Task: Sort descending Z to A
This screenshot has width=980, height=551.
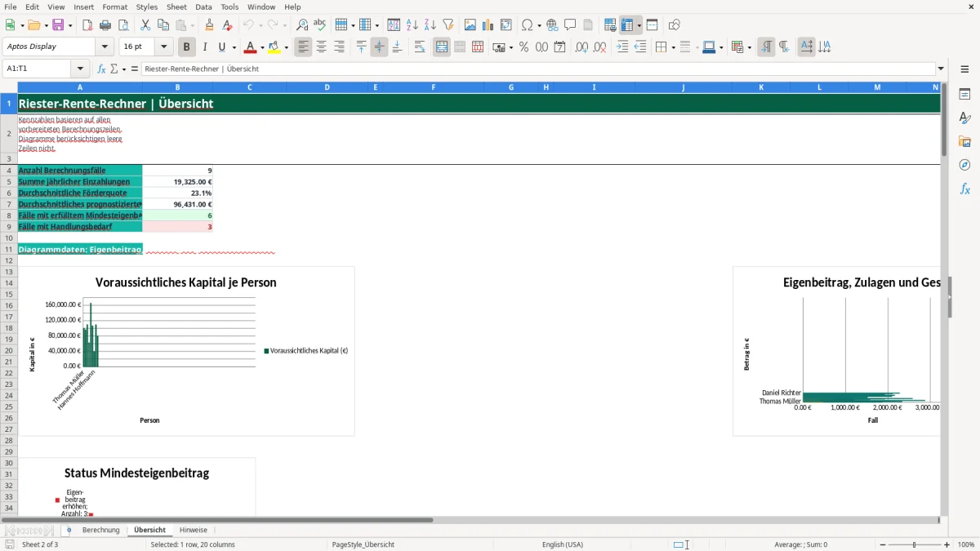Action: coord(430,25)
